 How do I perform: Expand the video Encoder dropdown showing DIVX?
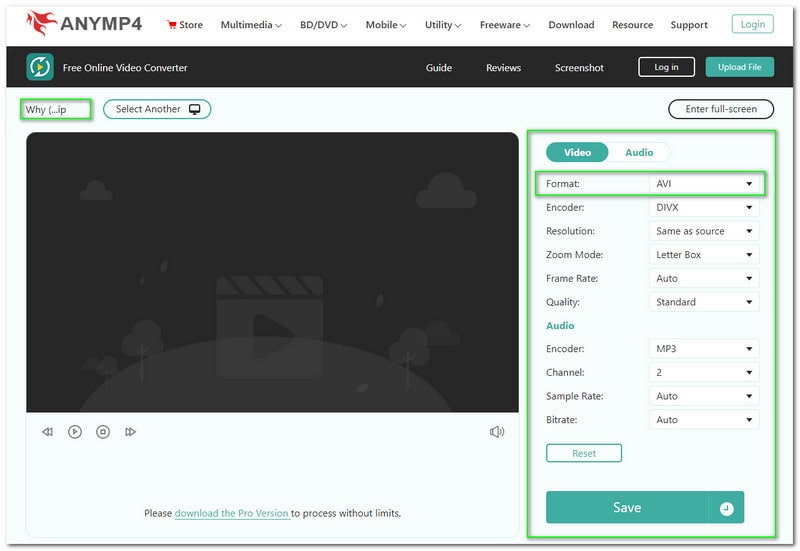click(x=704, y=208)
